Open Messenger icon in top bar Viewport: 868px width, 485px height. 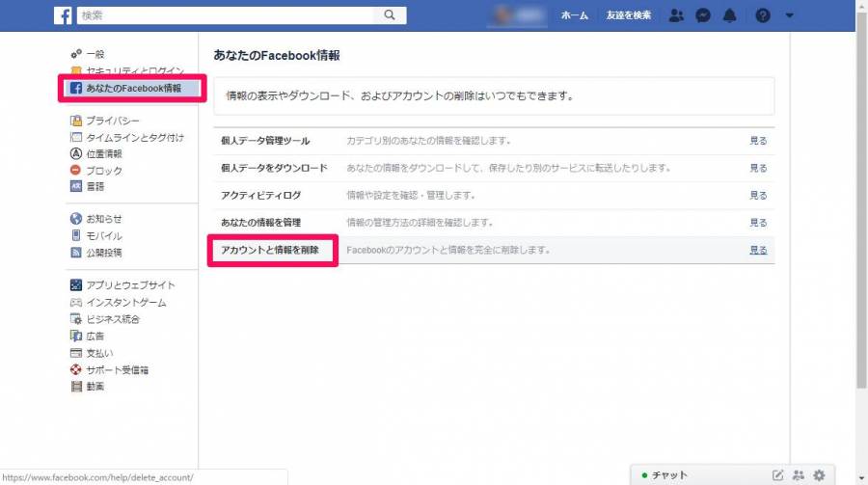pos(703,15)
